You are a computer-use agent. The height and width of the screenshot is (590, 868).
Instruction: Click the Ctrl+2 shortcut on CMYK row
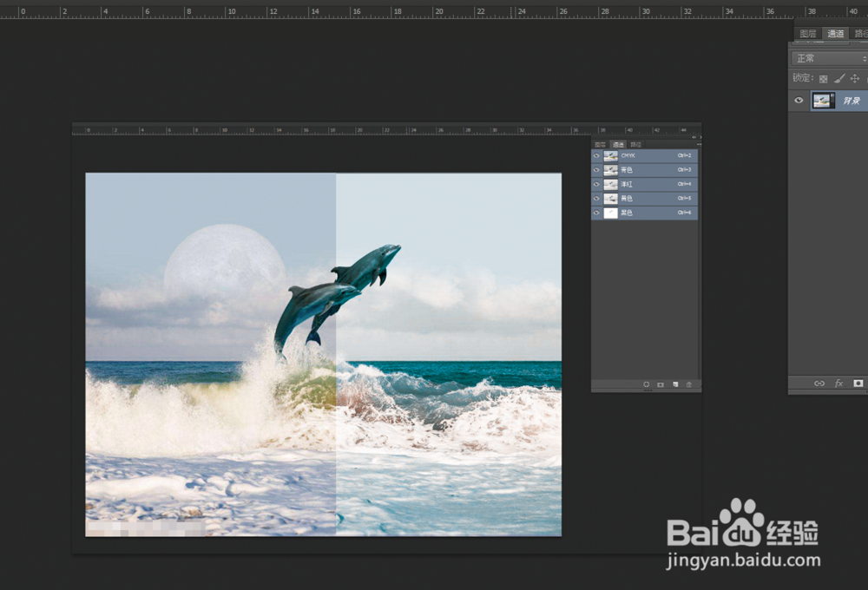point(684,156)
